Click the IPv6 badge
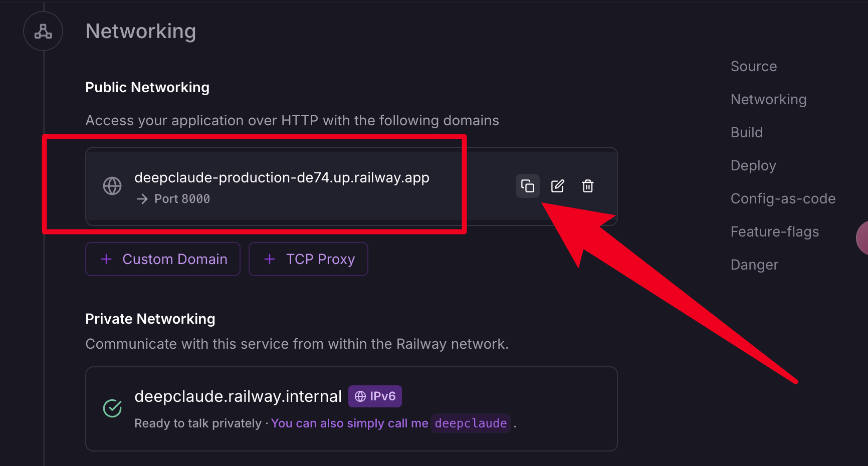 tap(375, 396)
